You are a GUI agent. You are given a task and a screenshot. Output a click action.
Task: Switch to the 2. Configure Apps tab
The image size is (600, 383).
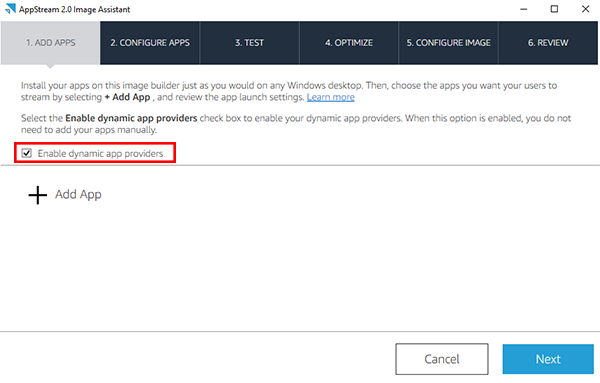pos(150,42)
